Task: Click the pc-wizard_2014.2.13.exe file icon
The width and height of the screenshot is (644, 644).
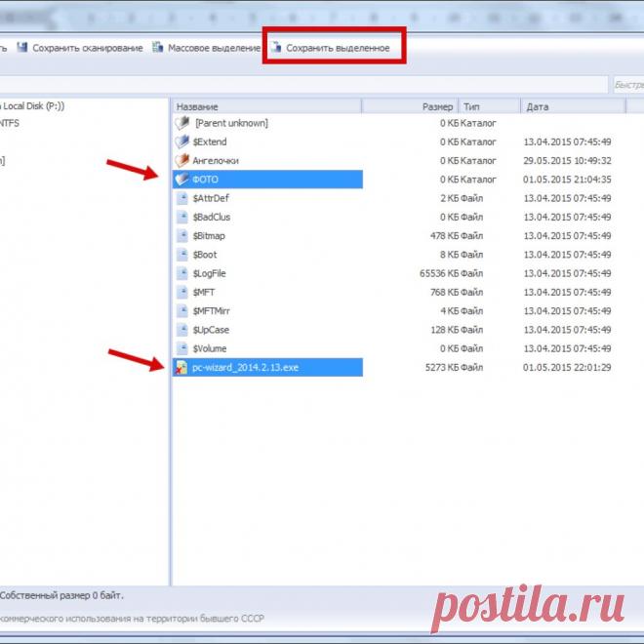Action: (181, 367)
